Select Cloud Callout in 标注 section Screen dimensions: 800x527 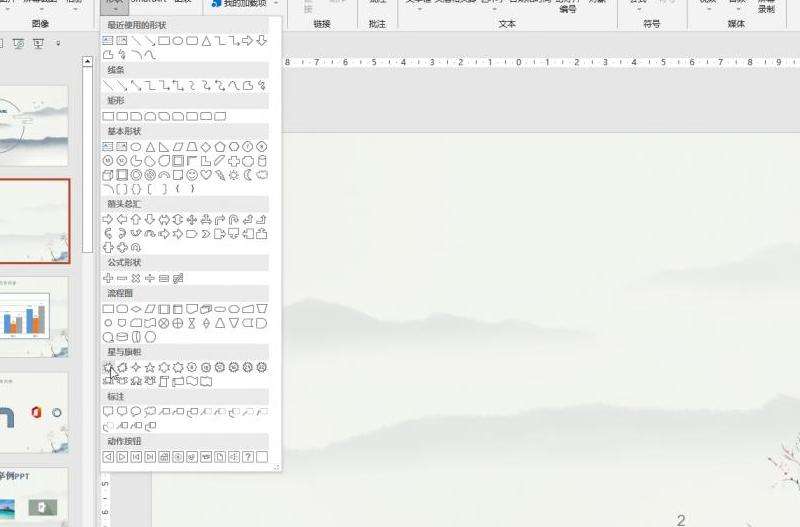(150, 412)
